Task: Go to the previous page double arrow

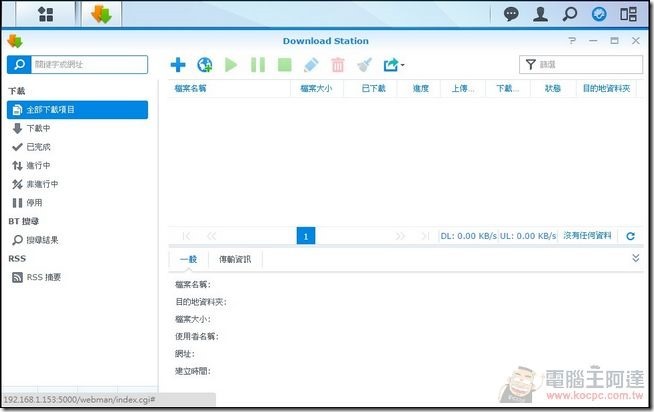Action: (x=211, y=236)
